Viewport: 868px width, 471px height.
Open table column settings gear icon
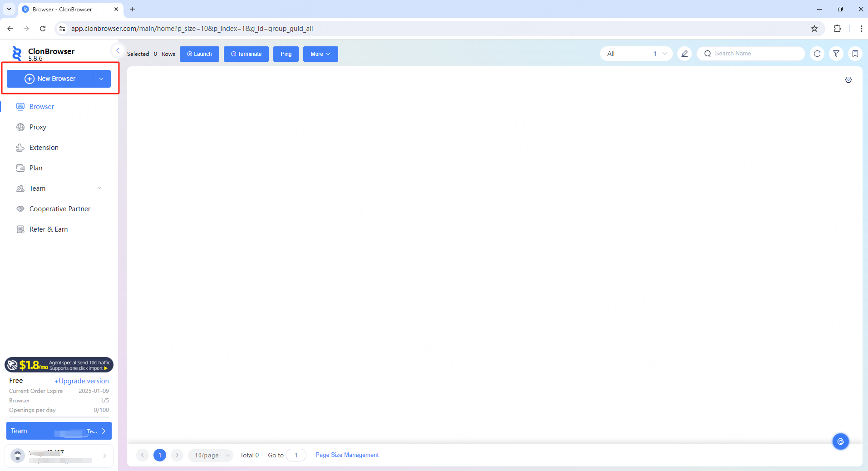[x=848, y=80]
